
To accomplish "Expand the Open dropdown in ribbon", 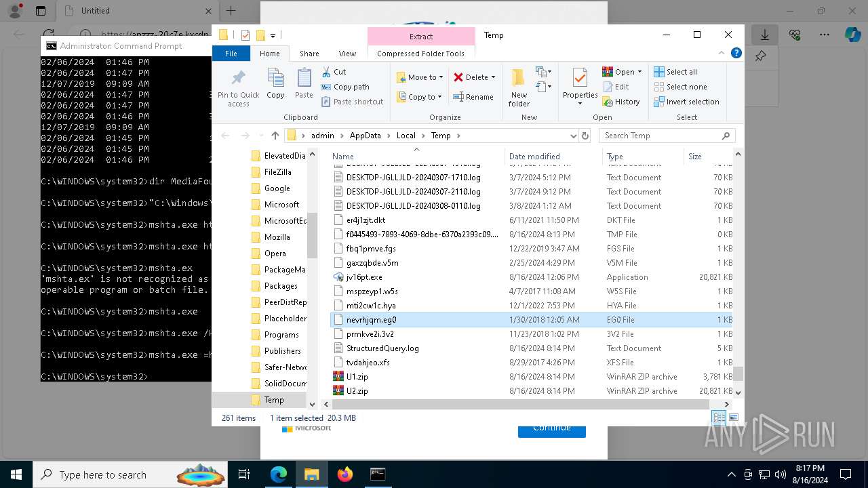I will 639,72.
